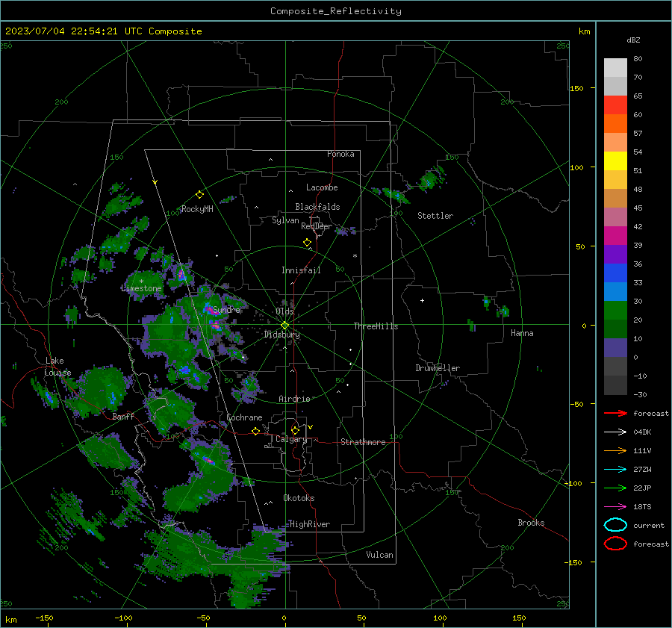Click the Stettler label

(435, 216)
